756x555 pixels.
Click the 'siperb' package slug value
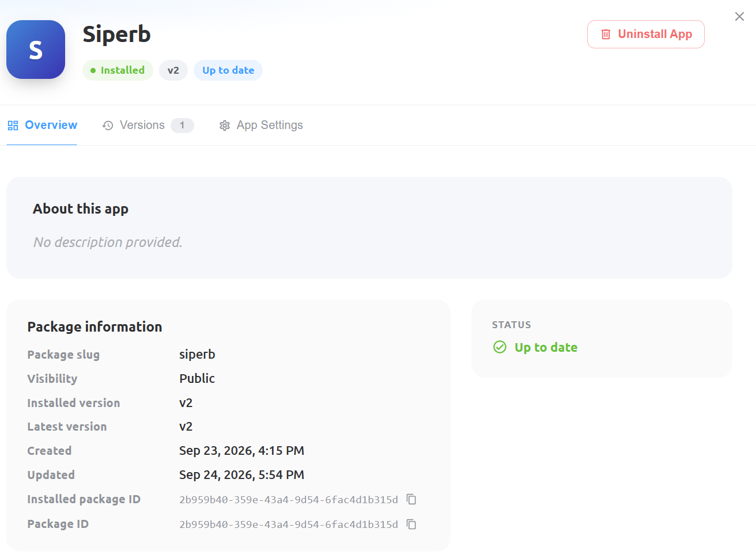(197, 354)
